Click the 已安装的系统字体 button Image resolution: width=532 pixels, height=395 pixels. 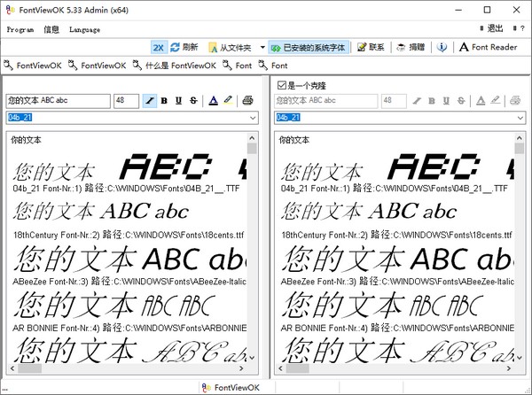pyautogui.click(x=309, y=47)
